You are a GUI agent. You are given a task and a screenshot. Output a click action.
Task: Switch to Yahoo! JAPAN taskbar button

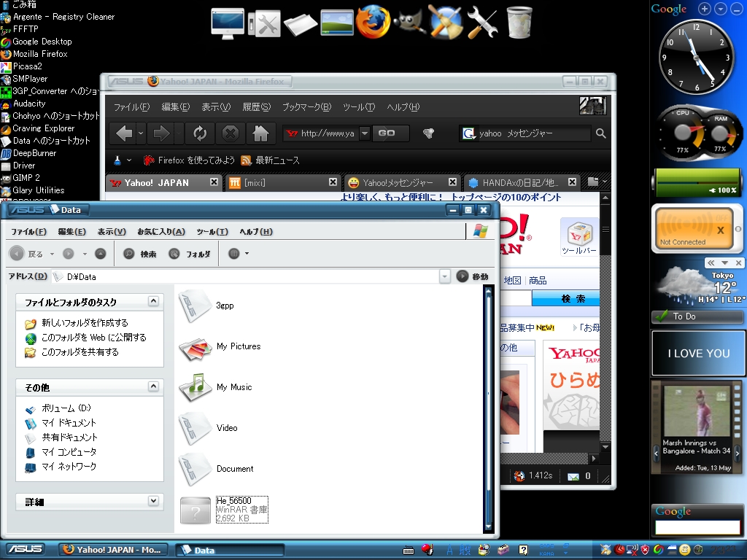coord(113,550)
